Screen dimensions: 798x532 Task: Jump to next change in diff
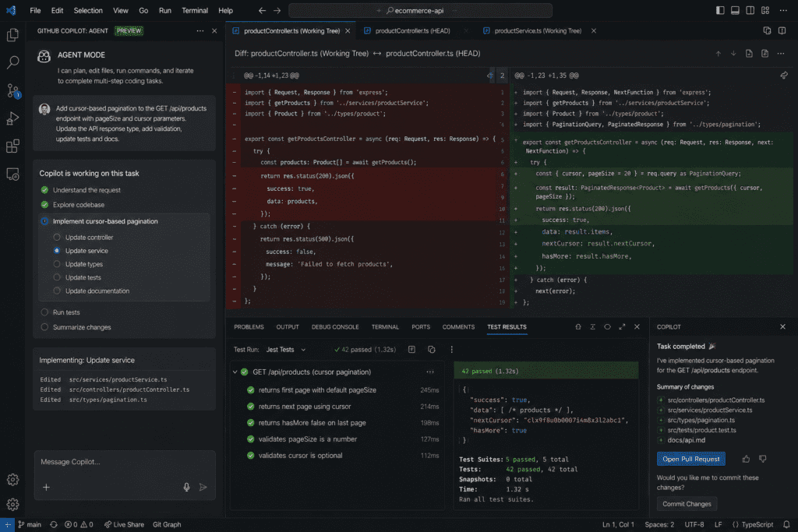pyautogui.click(x=733, y=54)
